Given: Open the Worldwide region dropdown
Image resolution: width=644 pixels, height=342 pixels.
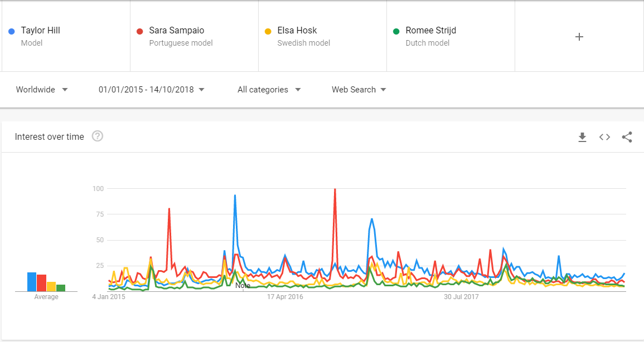Looking at the screenshot, I should coord(42,89).
